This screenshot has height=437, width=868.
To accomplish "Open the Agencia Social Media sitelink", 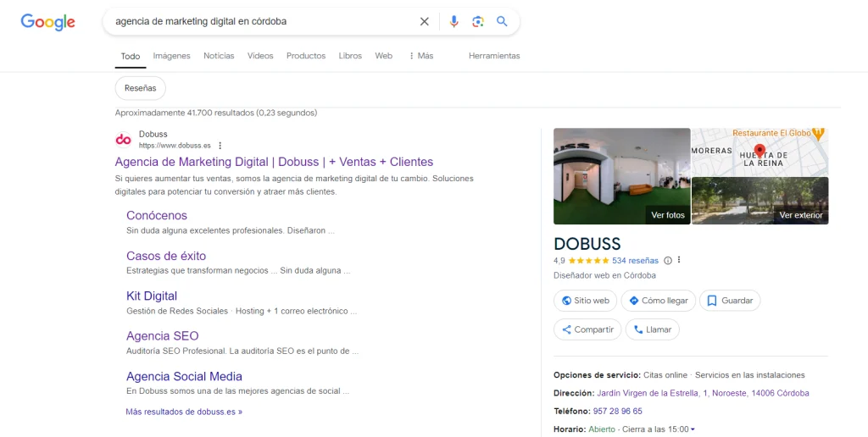I will (184, 377).
